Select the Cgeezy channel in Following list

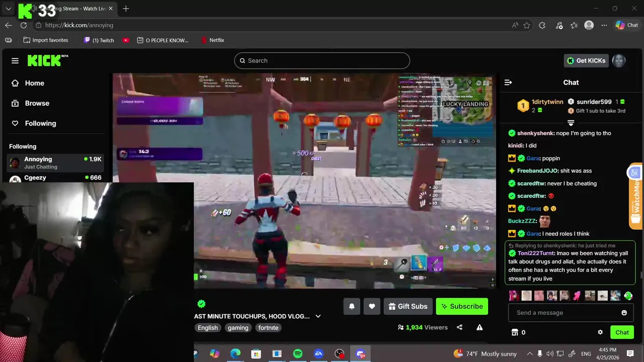(55, 178)
